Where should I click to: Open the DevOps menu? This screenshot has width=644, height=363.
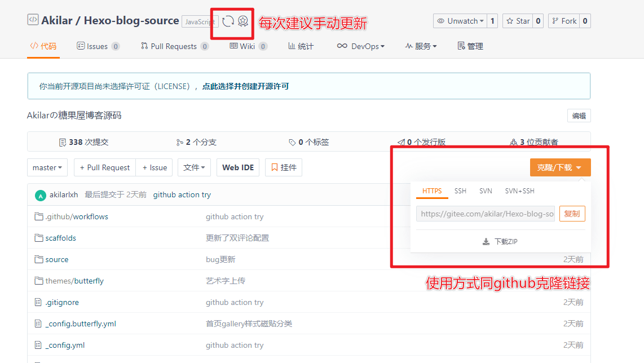pos(361,46)
